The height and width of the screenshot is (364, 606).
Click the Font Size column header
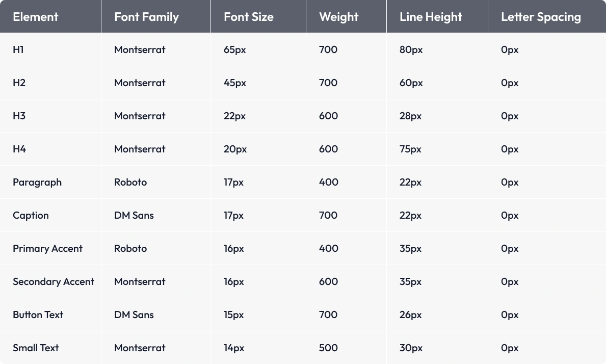248,17
